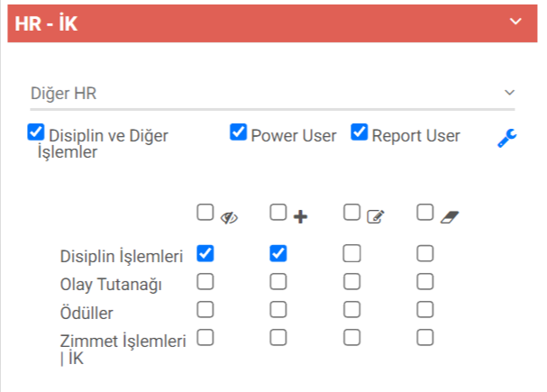Select all in the edit (pencil) column
Image resolution: width=547 pixels, height=392 pixels.
(x=352, y=213)
